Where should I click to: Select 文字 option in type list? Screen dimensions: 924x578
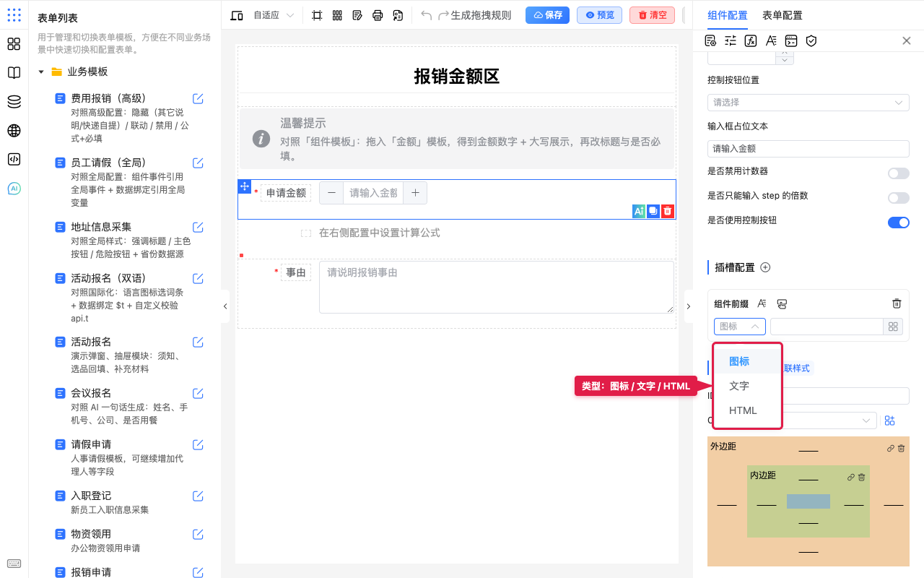click(x=747, y=386)
